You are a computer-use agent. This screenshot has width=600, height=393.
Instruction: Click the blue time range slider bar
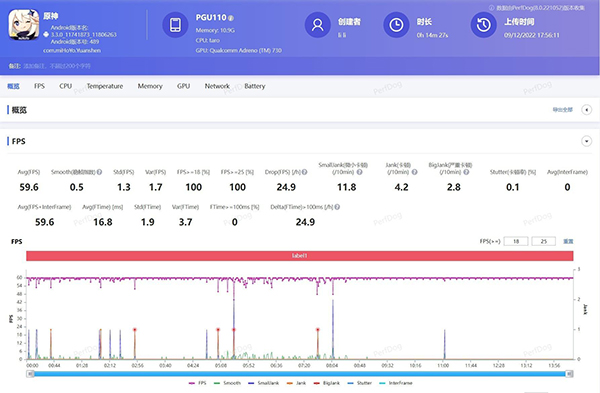point(300,374)
